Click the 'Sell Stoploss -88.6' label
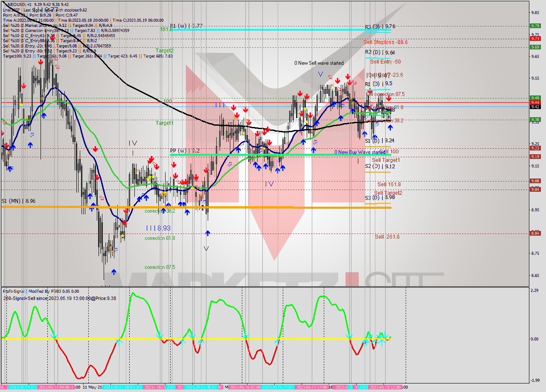Screen dimensions: 546x392 coord(386,42)
